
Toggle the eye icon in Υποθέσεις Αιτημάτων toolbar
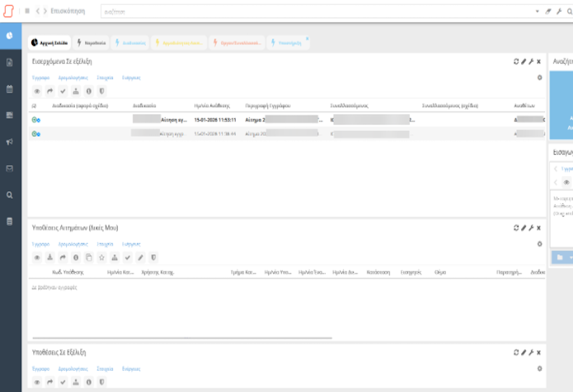point(37,258)
